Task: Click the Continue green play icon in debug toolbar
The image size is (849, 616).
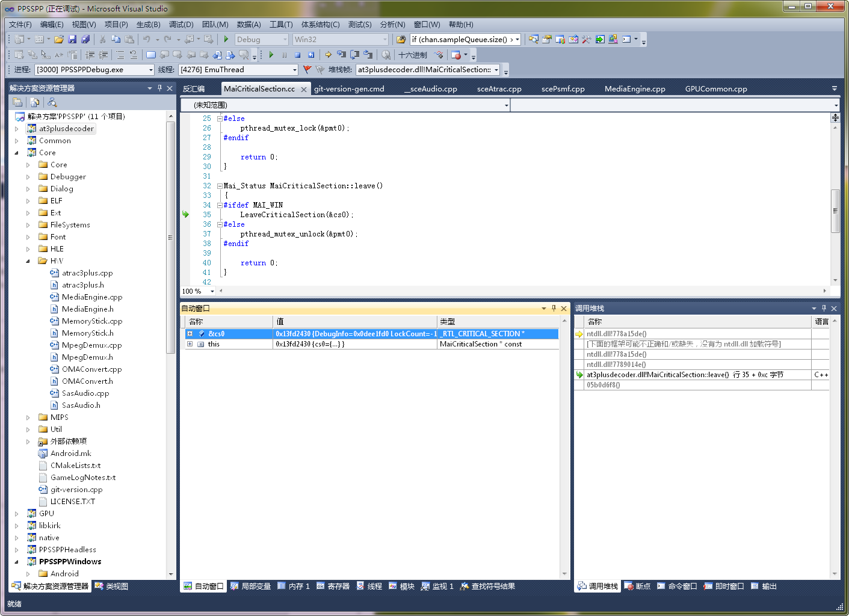Action: (x=271, y=55)
